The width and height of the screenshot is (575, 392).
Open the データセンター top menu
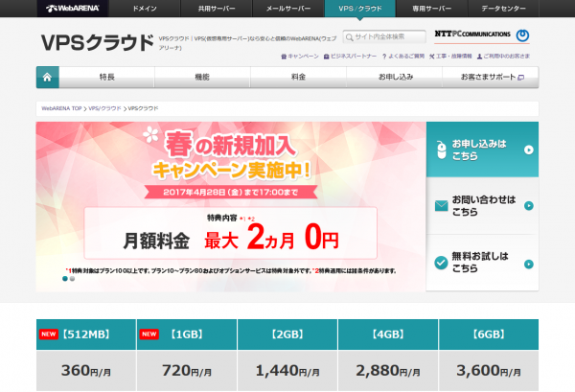[x=503, y=8]
